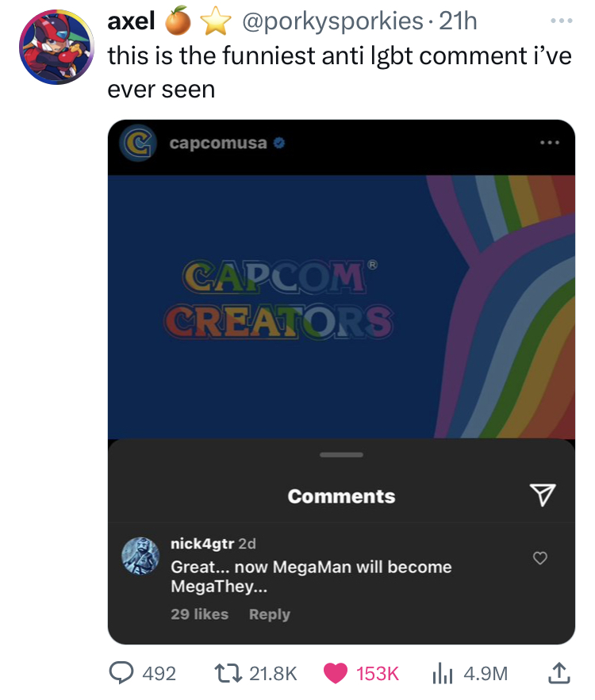This screenshot has height=700, width=595.
Task: Open the Capcom Creators rainbow image
Action: [341, 307]
